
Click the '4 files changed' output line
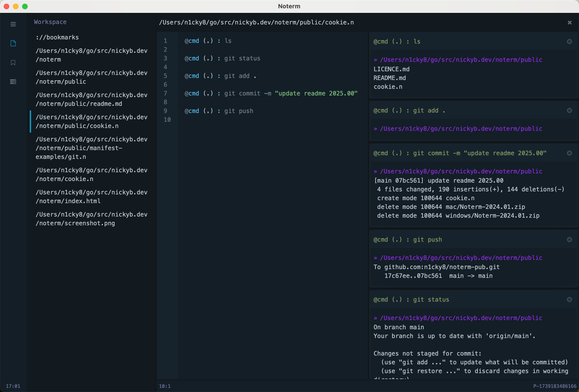pyautogui.click(x=471, y=189)
